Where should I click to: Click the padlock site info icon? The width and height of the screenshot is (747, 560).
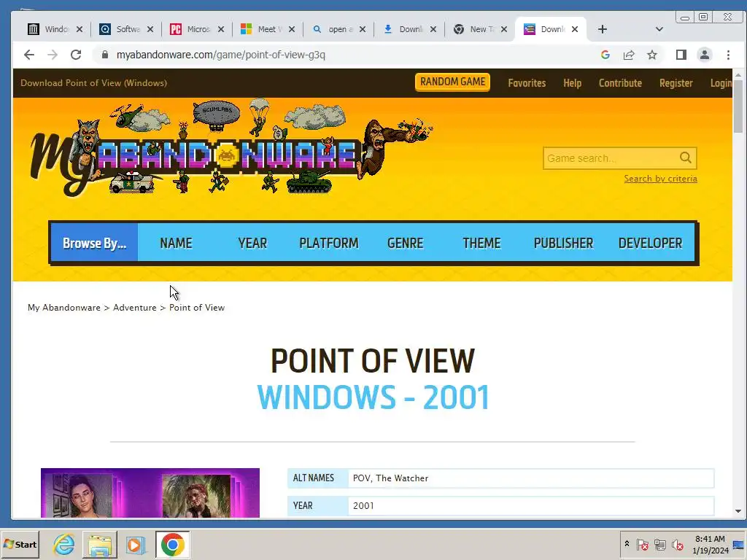(x=105, y=55)
